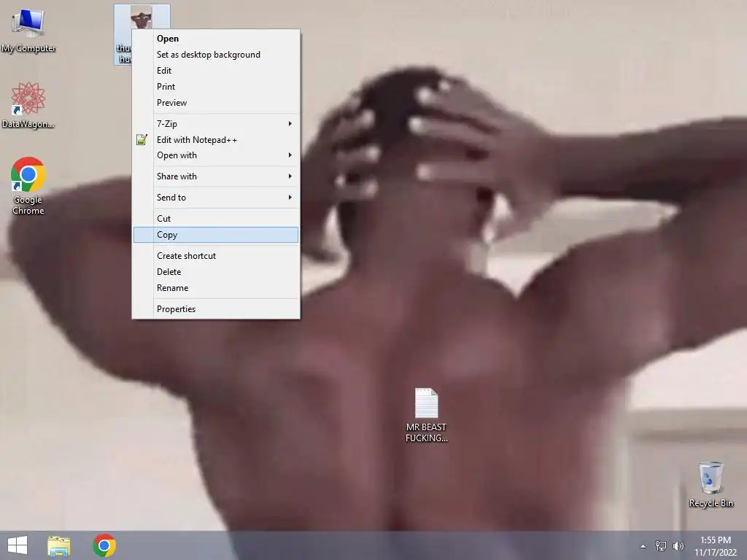Choose Rename in context menu
747x560 pixels.
pyautogui.click(x=216, y=288)
